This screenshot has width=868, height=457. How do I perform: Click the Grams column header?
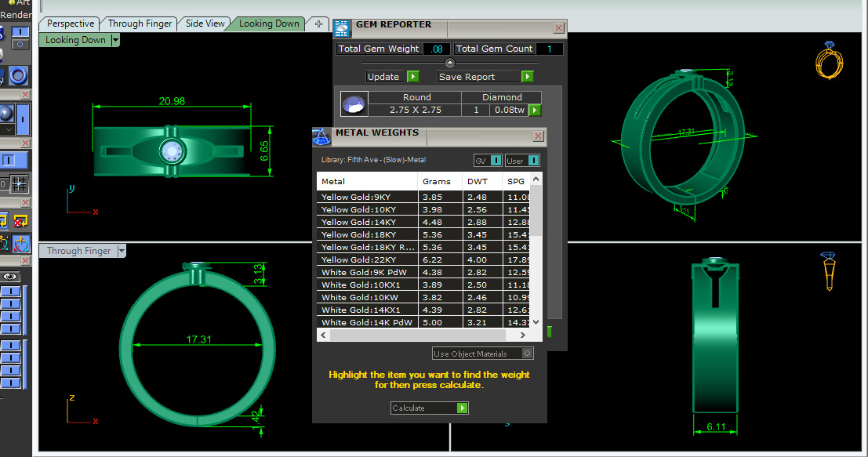440,181
